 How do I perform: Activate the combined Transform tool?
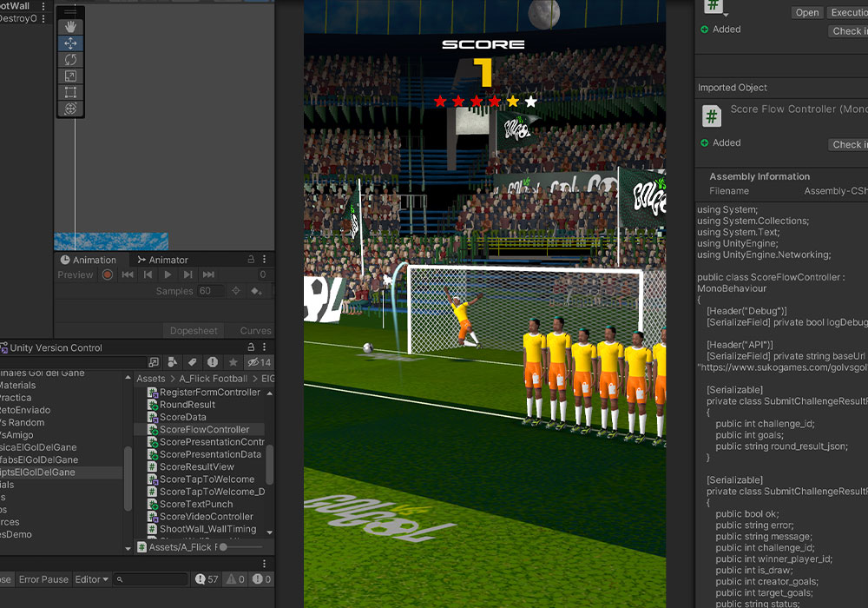coord(70,108)
